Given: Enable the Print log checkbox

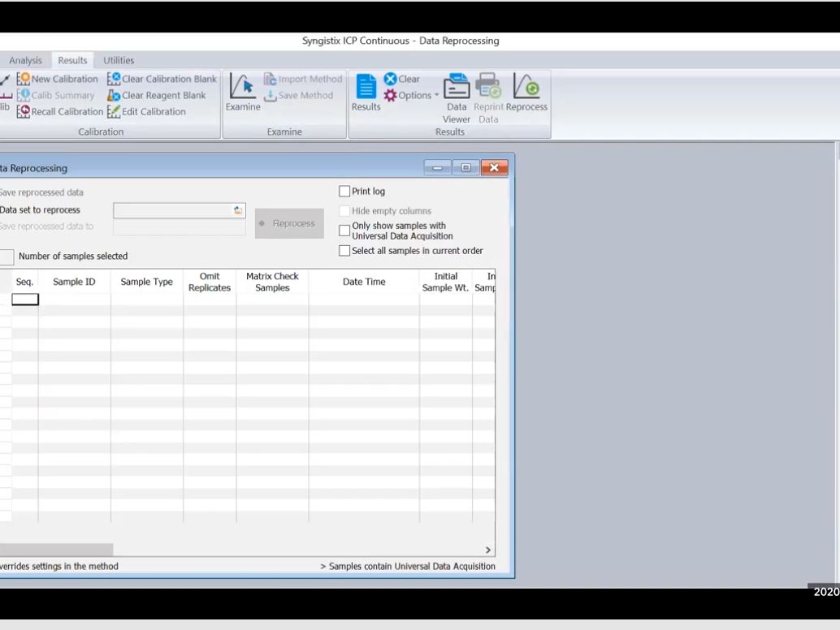Looking at the screenshot, I should pos(344,191).
